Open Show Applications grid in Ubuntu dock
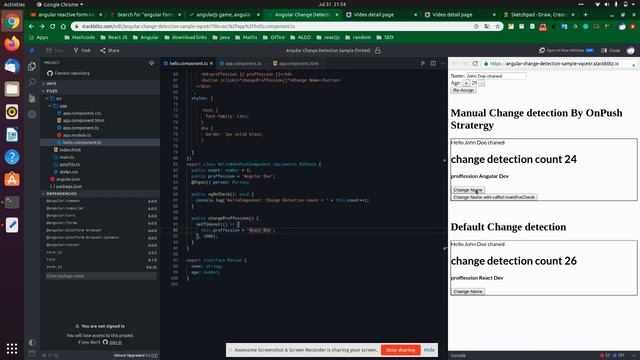Viewport: 640px width, 360px height. (x=12, y=349)
